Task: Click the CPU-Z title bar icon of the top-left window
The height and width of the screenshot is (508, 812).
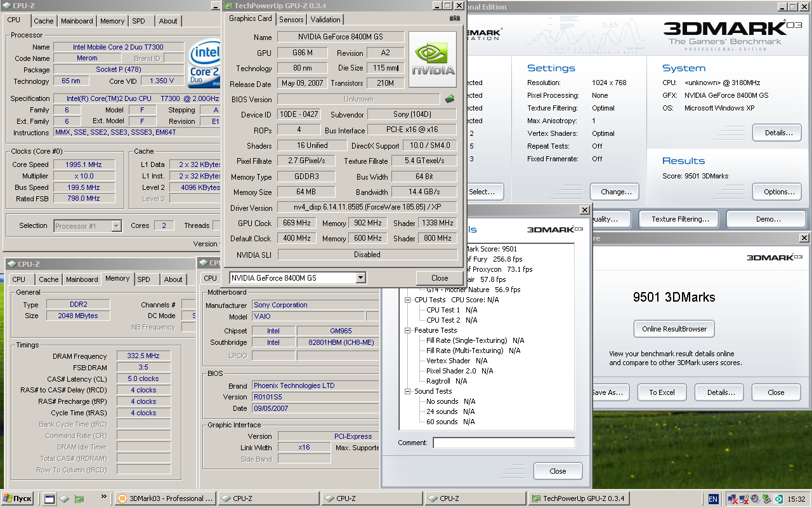Action: coord(7,6)
